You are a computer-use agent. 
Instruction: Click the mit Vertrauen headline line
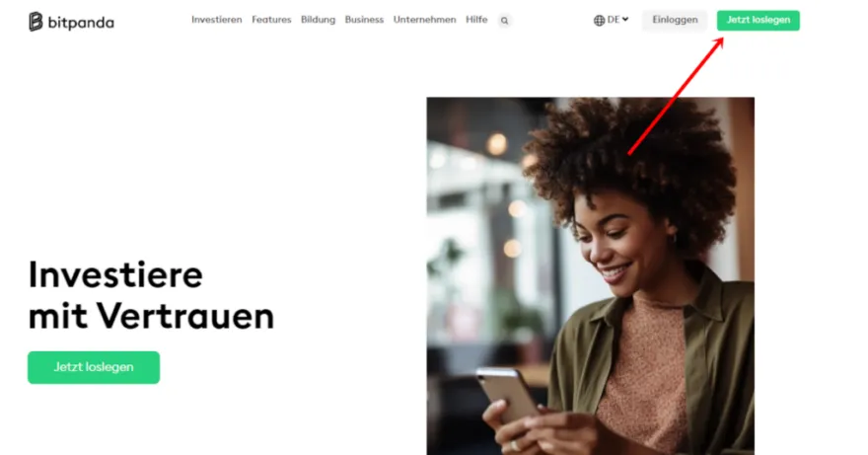(x=151, y=316)
